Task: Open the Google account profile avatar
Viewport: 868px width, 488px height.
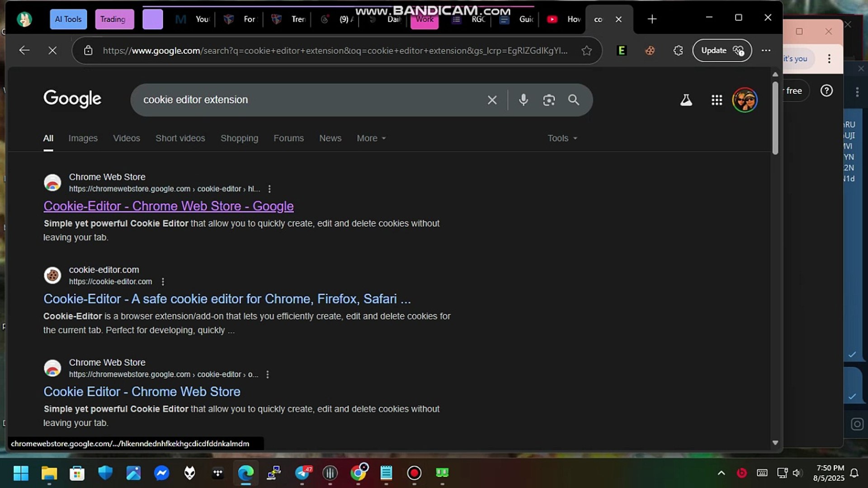Action: click(x=745, y=100)
